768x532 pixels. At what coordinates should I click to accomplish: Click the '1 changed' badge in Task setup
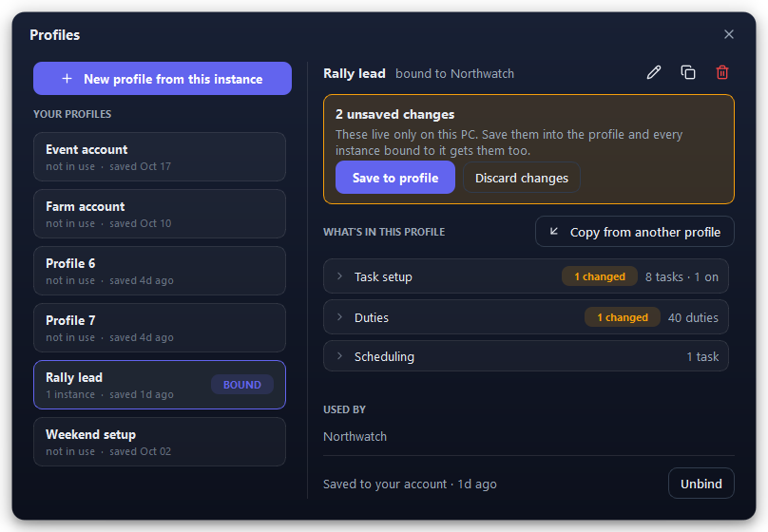[x=600, y=276]
